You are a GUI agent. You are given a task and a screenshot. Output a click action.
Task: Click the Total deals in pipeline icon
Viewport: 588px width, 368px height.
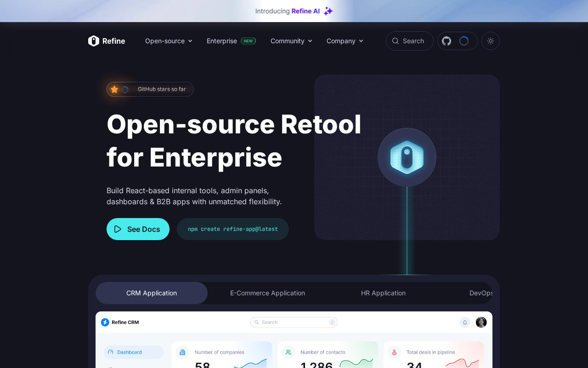click(394, 352)
